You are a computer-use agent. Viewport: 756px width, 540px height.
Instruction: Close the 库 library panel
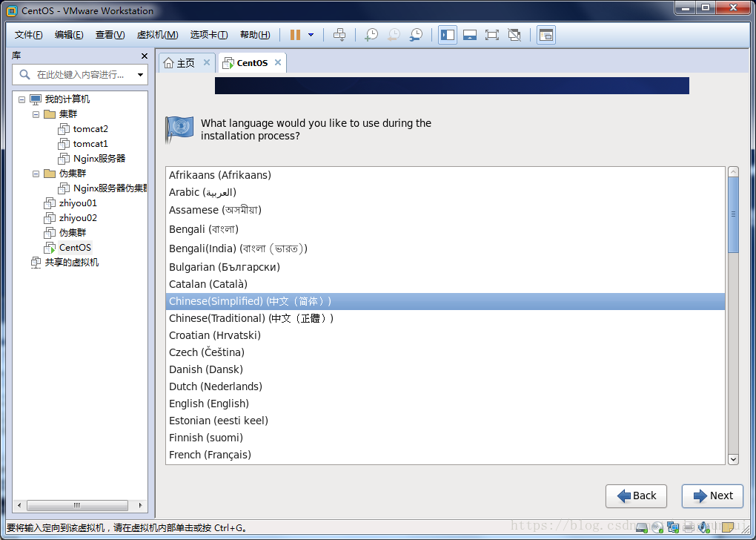(145, 56)
